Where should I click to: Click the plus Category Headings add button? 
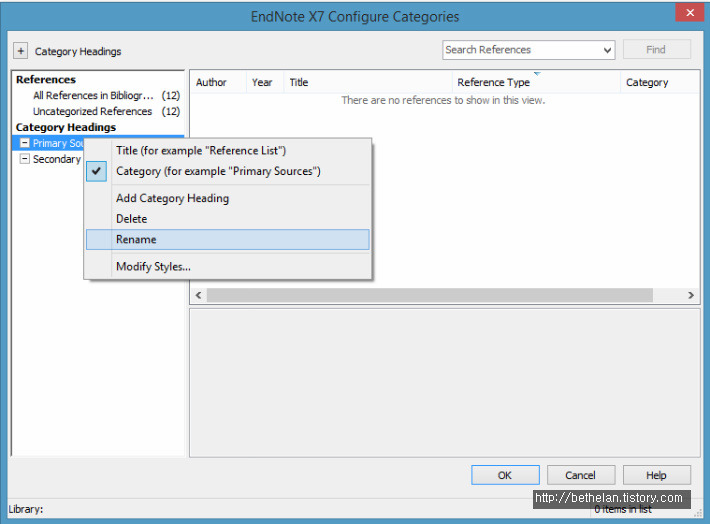[20, 51]
